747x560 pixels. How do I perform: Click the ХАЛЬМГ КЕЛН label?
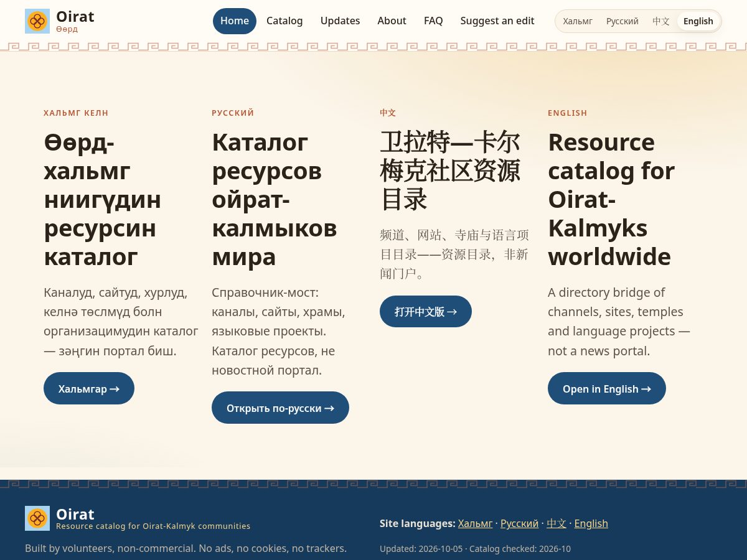(76, 113)
